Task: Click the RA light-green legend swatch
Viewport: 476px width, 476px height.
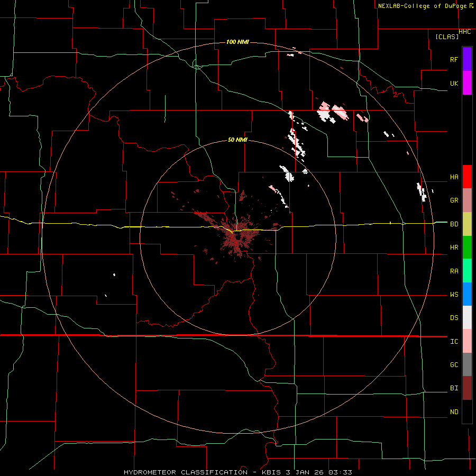Action: [467, 271]
